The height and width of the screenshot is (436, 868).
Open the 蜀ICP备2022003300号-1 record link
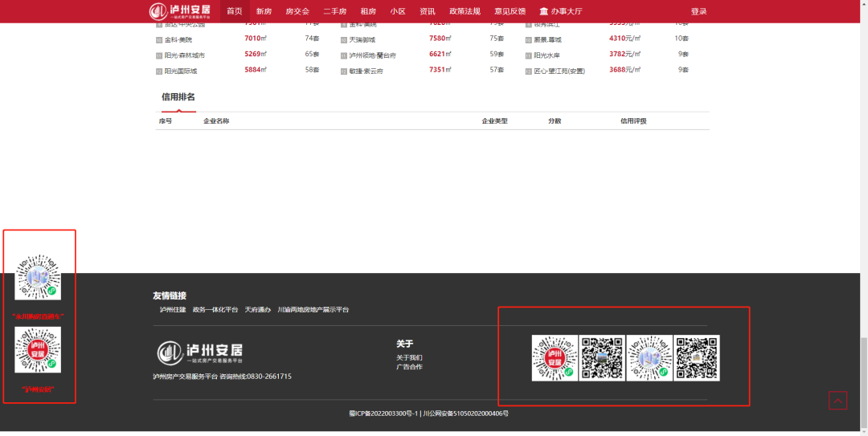pos(383,414)
